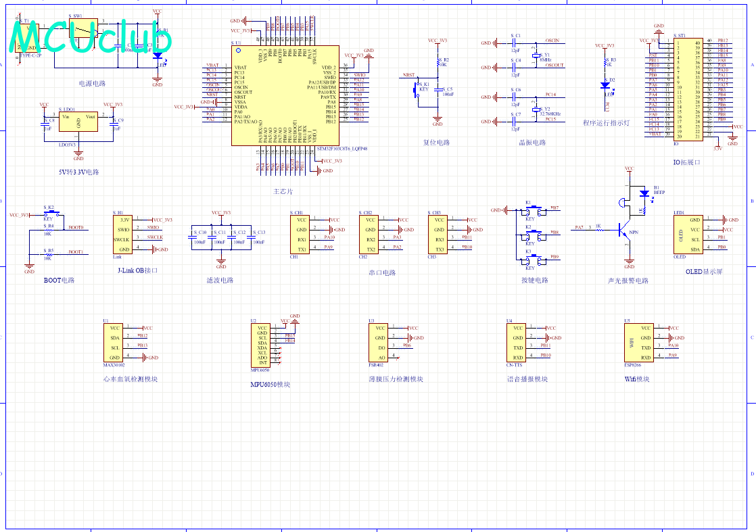Select the LDO3V3 regulator component
Viewport: 756px width, 532px height.
[78, 122]
